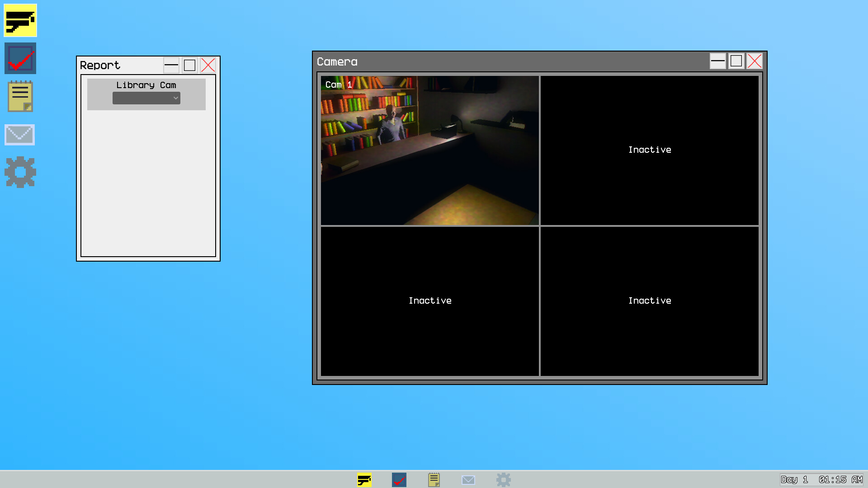
Task: Click the Day 1 clock display
Action: point(821,479)
